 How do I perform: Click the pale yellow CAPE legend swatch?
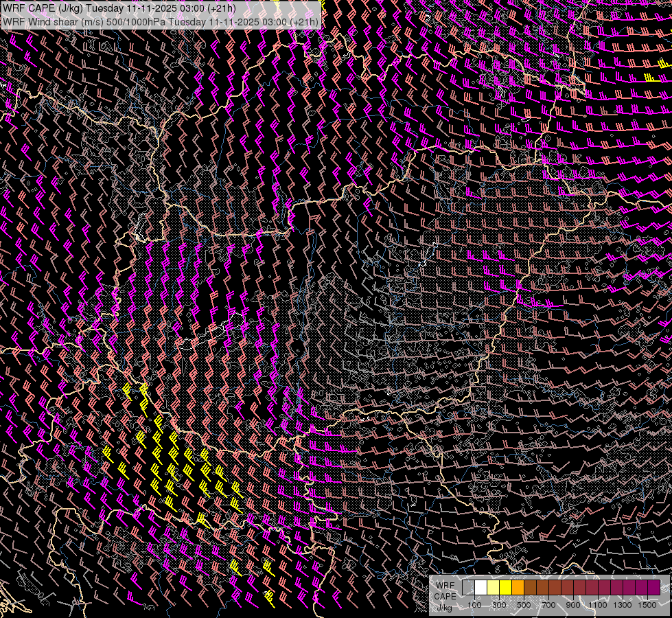493,588
